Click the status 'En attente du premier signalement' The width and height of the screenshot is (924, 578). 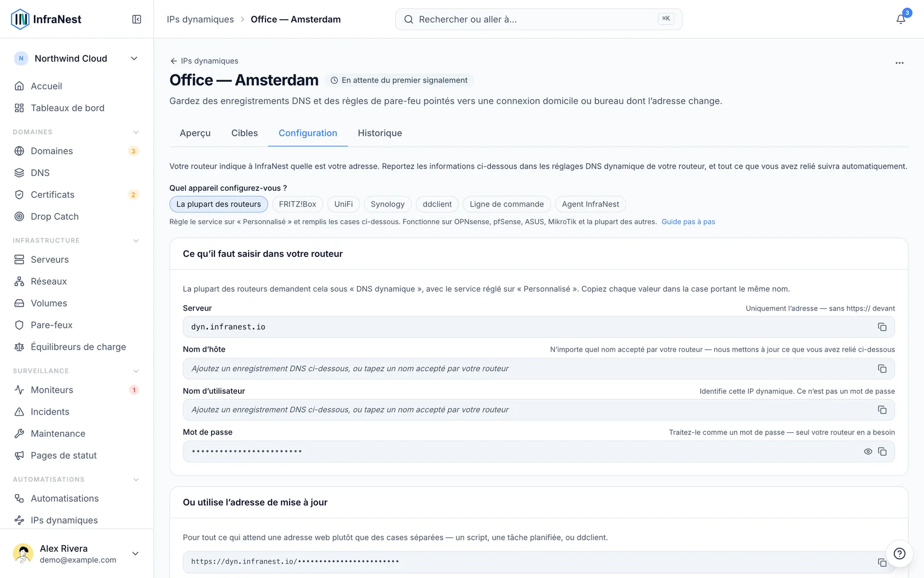[x=399, y=81]
